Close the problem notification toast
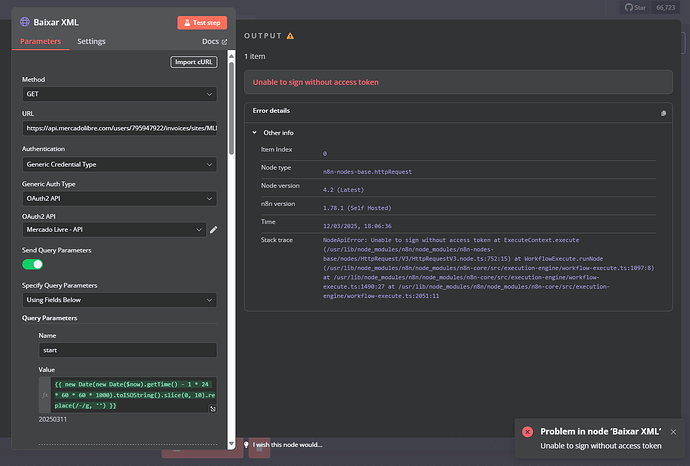 (673, 432)
